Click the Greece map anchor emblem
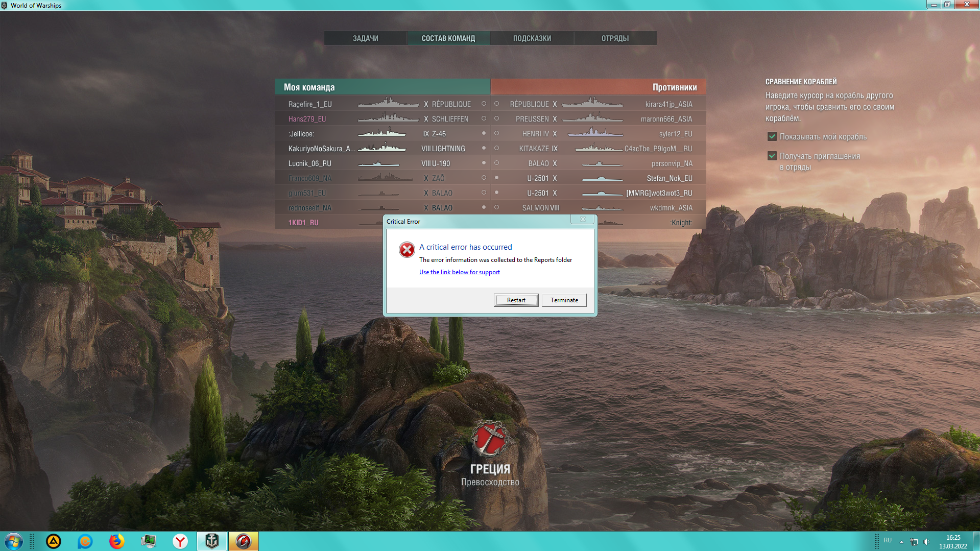This screenshot has height=551, width=980. pyautogui.click(x=490, y=438)
